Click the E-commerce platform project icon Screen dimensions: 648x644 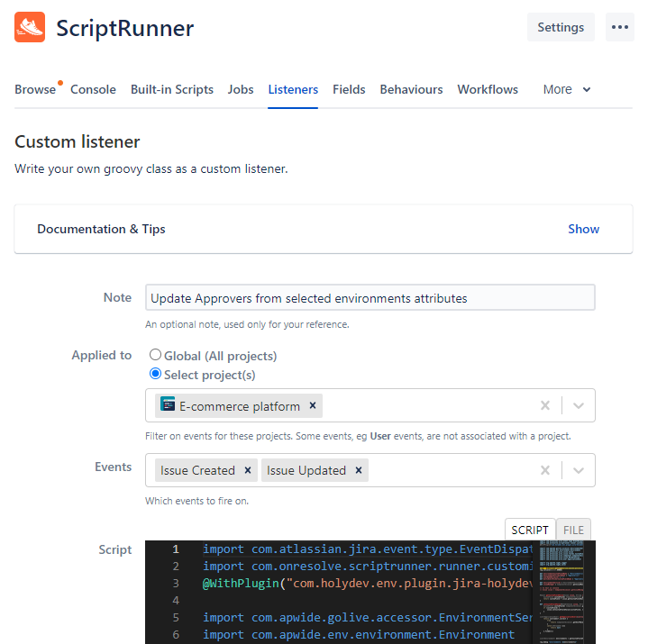coord(168,405)
